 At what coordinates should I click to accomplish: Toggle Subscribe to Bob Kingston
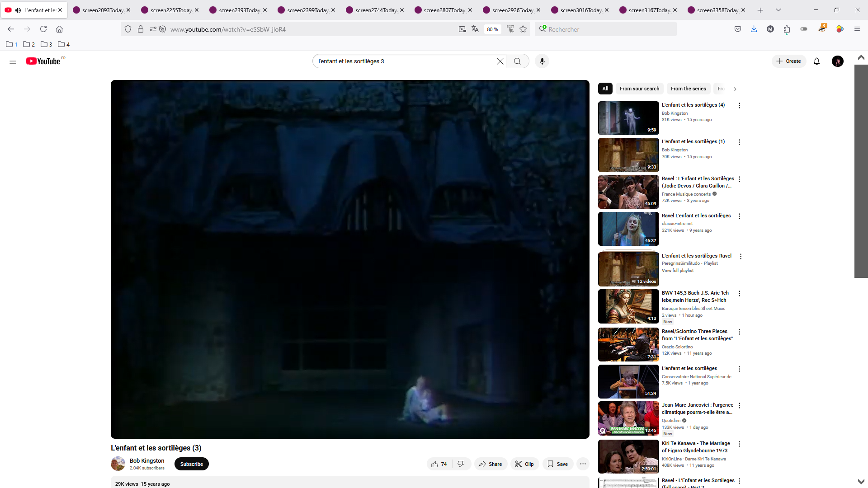pos(191,464)
